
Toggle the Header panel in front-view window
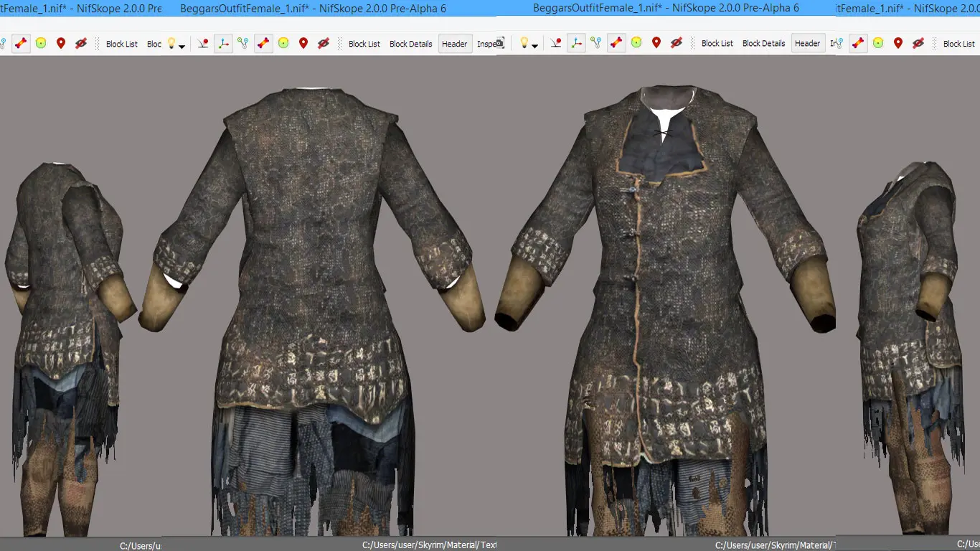pyautogui.click(x=807, y=44)
